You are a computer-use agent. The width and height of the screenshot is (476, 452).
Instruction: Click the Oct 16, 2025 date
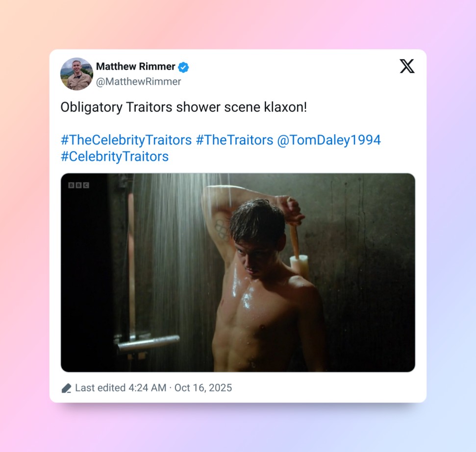(x=203, y=388)
